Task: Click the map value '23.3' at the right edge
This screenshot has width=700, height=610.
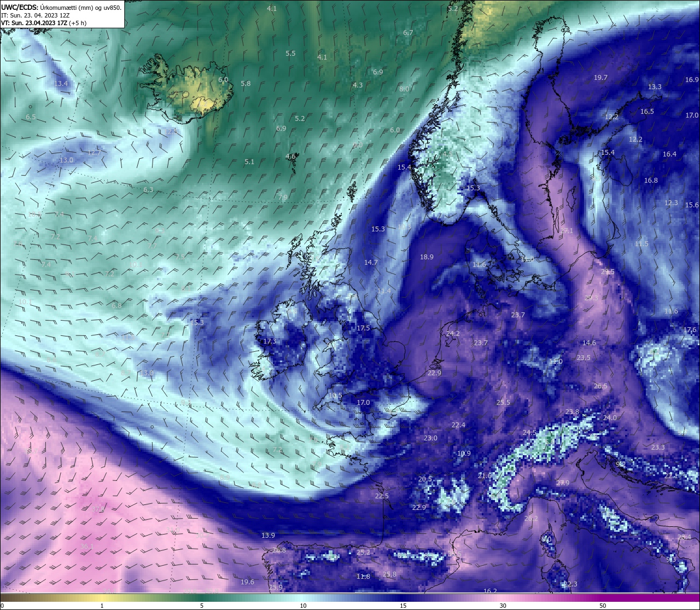Action: [x=658, y=448]
